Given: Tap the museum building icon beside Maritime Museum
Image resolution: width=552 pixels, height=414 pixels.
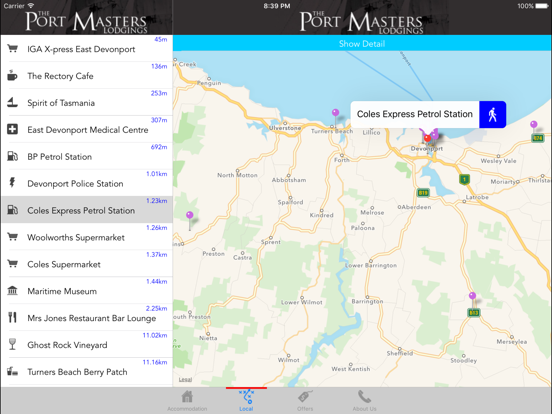Looking at the screenshot, I should (x=12, y=290).
